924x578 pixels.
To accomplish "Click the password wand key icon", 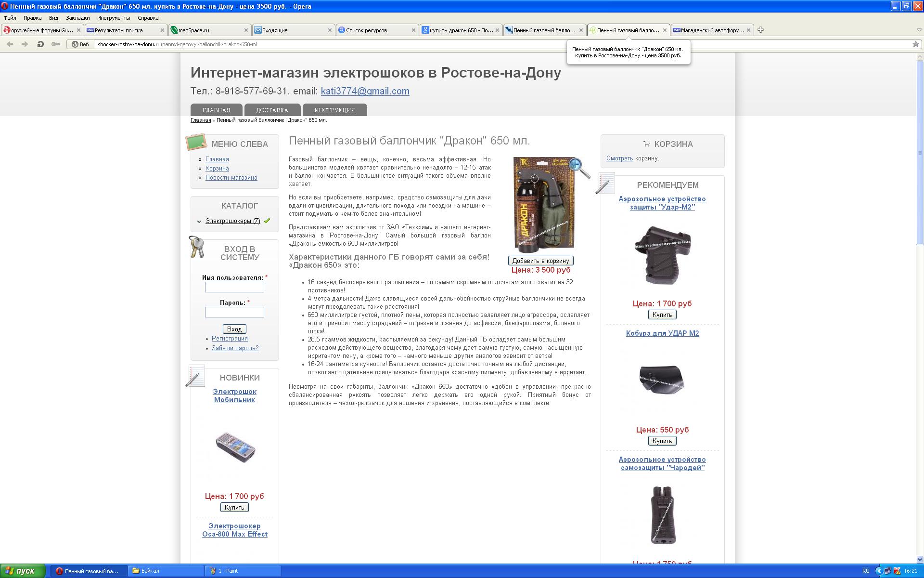I will [x=56, y=44].
